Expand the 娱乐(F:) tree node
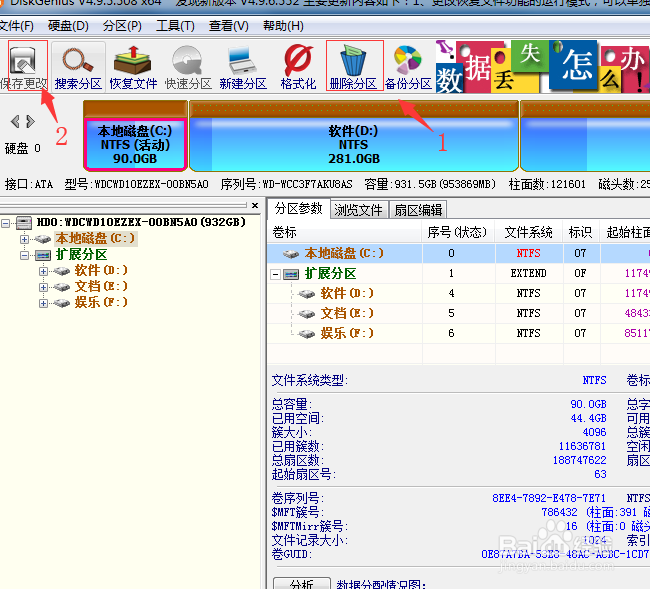650x589 pixels. point(43,303)
